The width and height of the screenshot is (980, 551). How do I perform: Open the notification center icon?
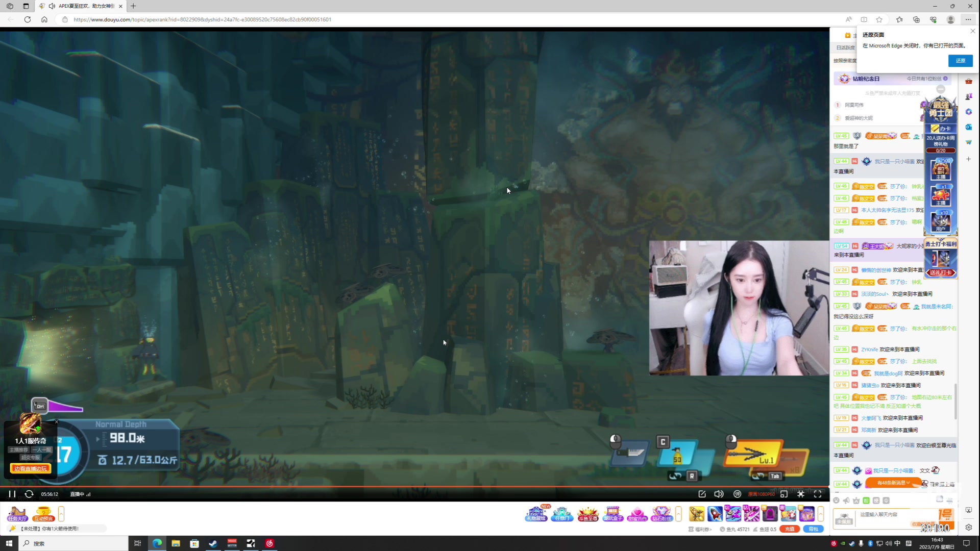click(966, 543)
